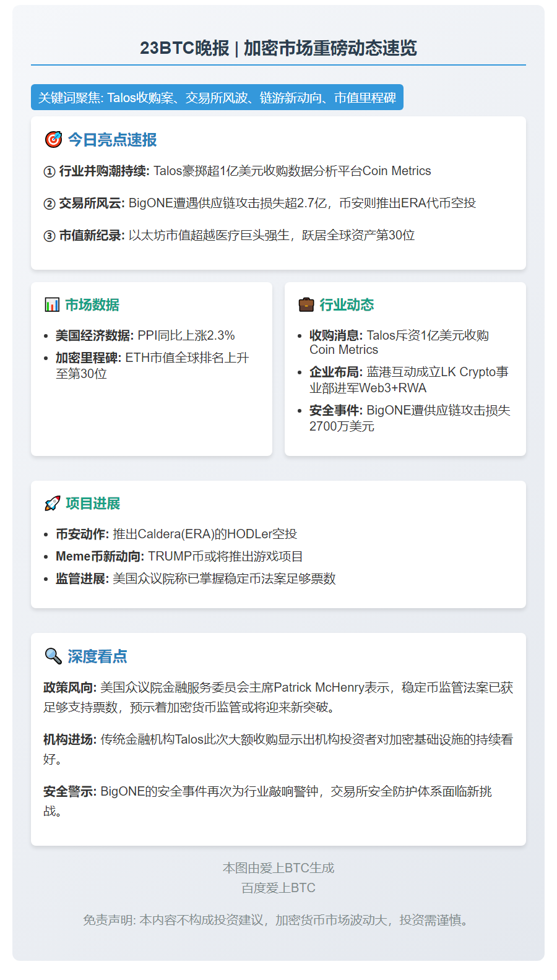Click the Meme币新动向 TRUMP币 bullet

click(179, 556)
